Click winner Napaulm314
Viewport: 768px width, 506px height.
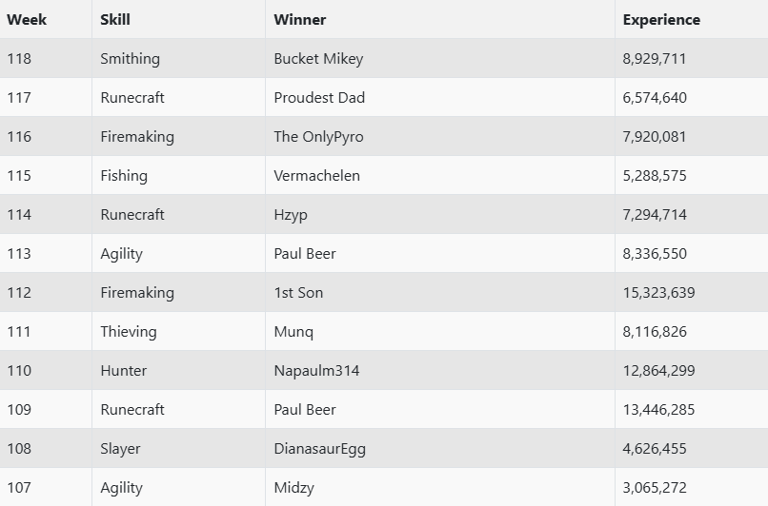316,371
